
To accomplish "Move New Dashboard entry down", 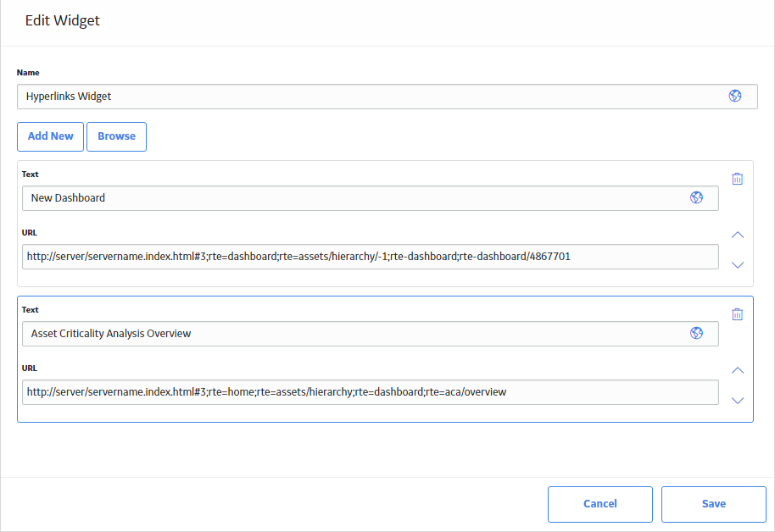I will 738,265.
